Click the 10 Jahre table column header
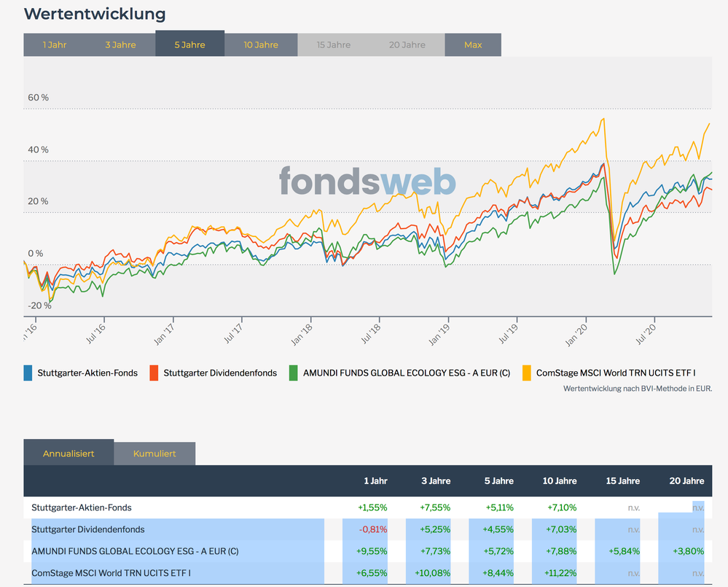The height and width of the screenshot is (587, 728). [x=560, y=481]
